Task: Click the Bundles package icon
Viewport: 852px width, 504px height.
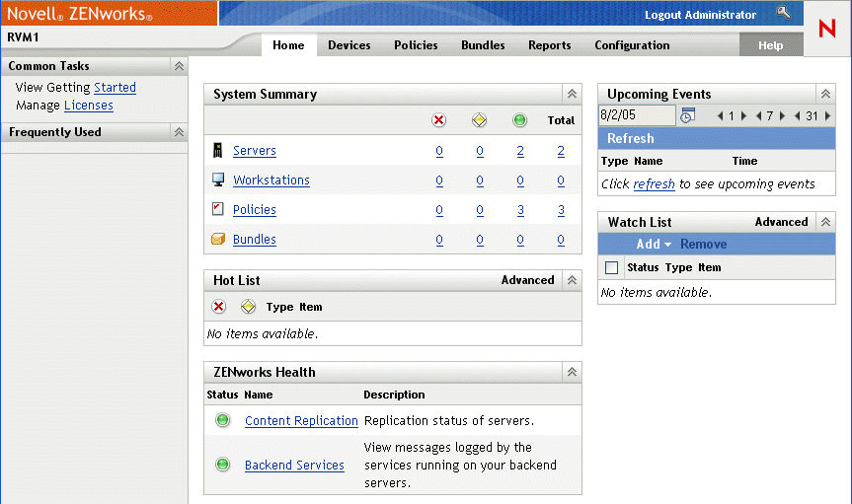Action: pos(218,239)
